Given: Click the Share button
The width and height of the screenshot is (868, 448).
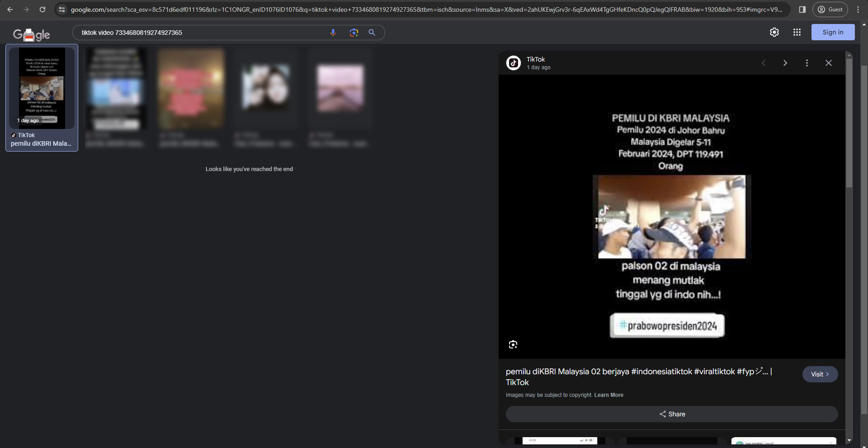Looking at the screenshot, I should coord(672,414).
